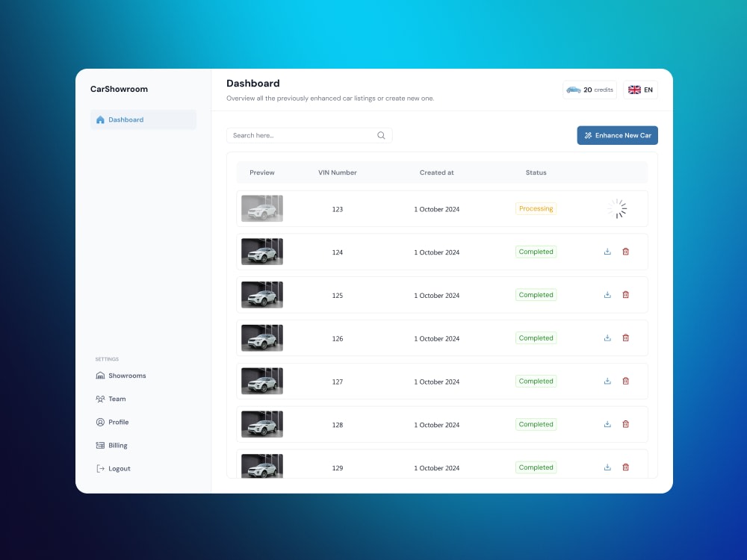Click the magnifier search icon
Screen dimensions: 747x560
tap(381, 135)
